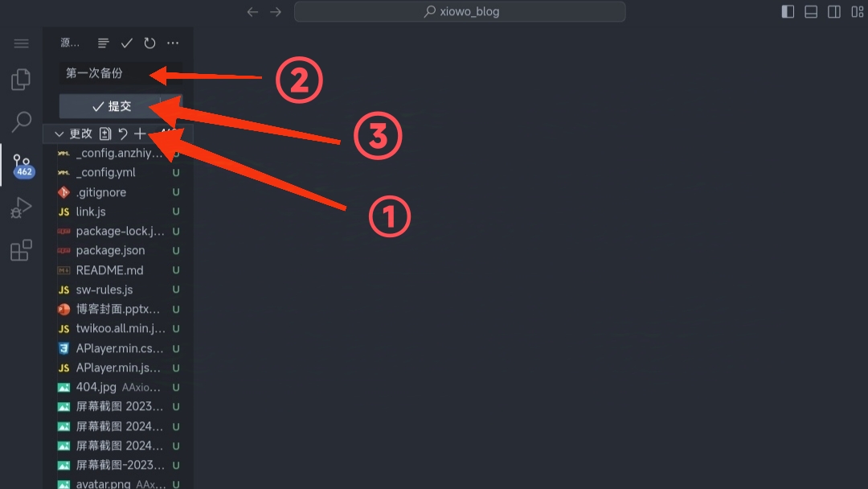Image resolution: width=868 pixels, height=489 pixels.
Task: Click the hamburger menu icon
Action: [x=21, y=43]
